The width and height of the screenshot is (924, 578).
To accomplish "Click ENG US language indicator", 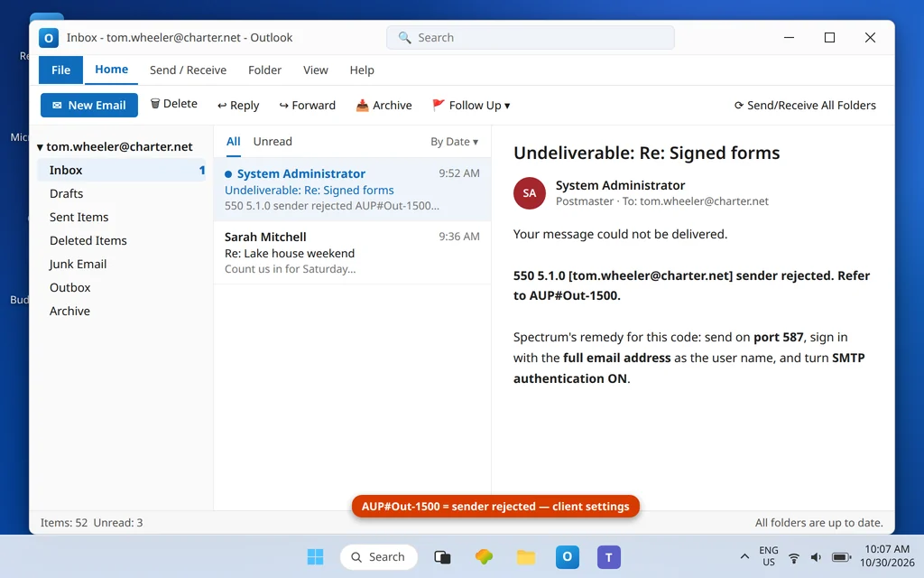I will pos(769,556).
